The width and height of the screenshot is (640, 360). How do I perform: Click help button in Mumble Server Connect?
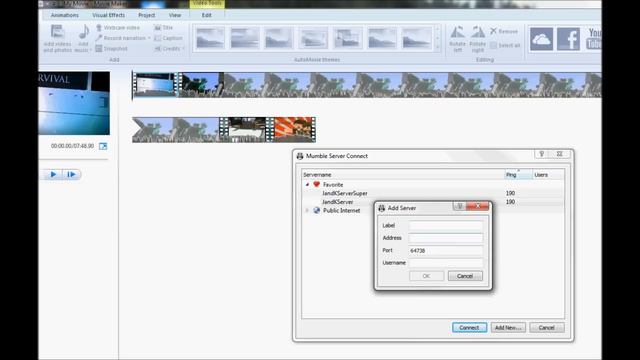pos(542,154)
